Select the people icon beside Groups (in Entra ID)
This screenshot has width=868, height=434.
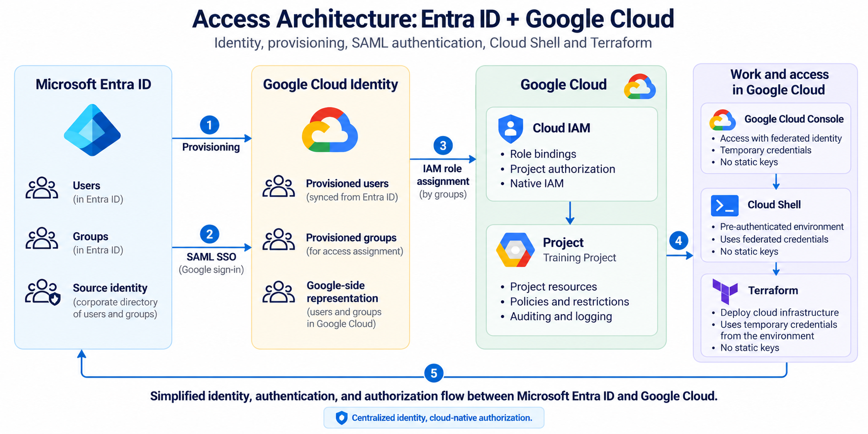(42, 238)
